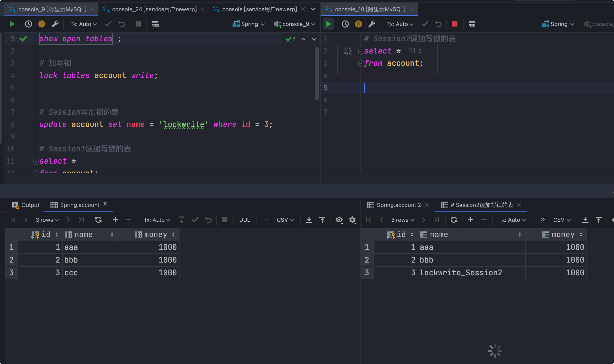Click the DDL button in the result toolbar

(244, 220)
